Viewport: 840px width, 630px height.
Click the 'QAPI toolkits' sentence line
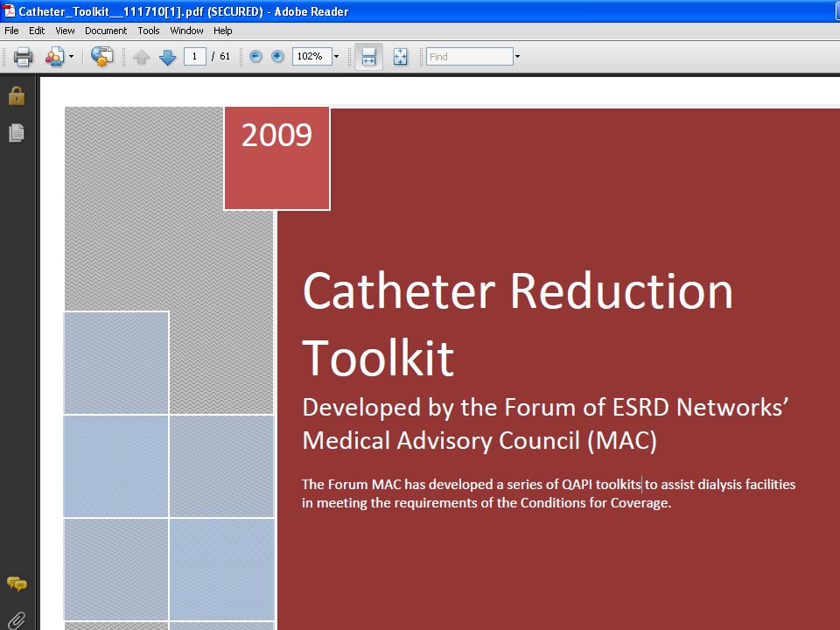click(x=549, y=484)
